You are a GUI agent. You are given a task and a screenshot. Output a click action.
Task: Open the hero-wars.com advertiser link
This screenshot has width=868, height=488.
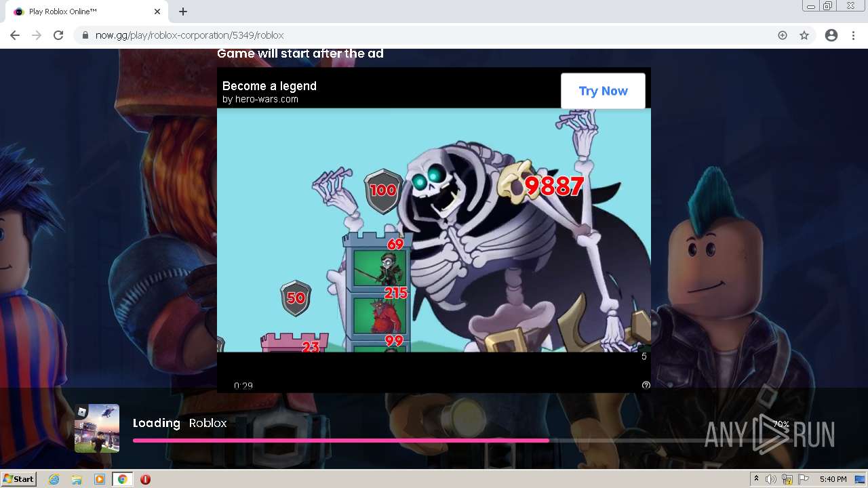pyautogui.click(x=260, y=99)
